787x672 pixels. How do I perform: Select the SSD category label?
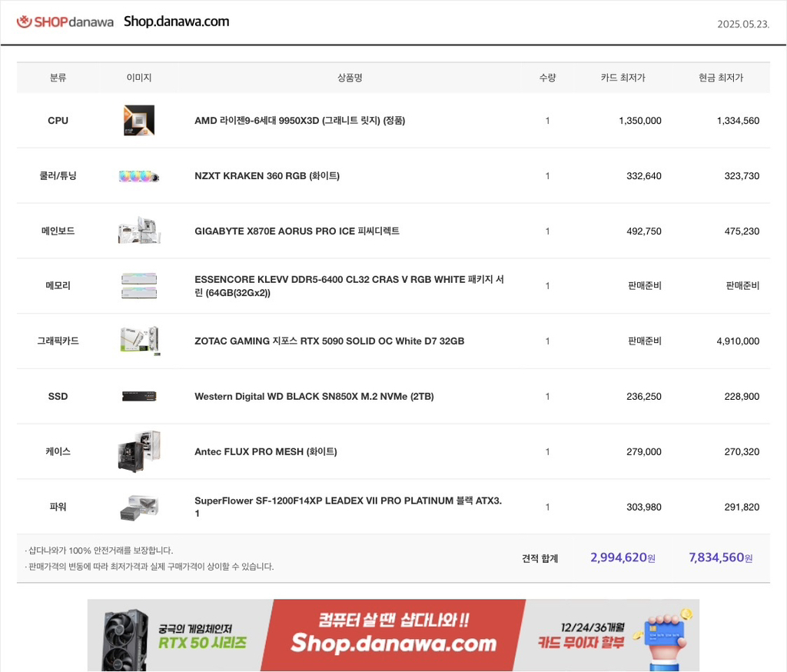pos(58,396)
